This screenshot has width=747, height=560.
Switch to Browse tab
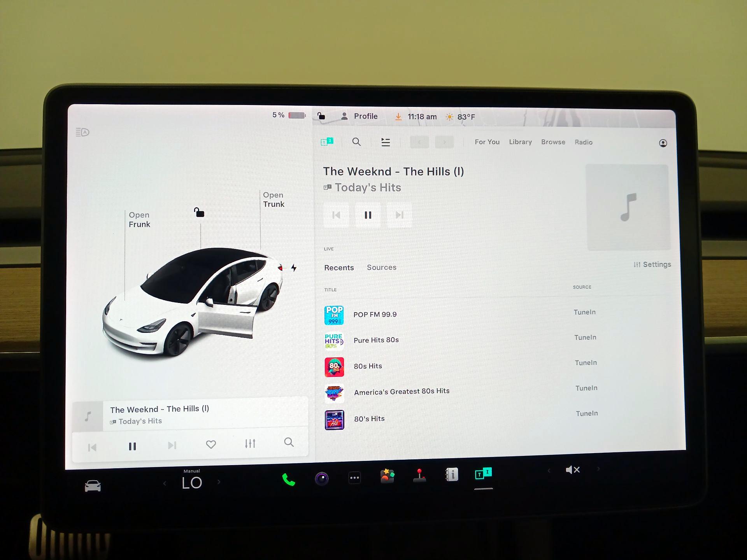[553, 142]
